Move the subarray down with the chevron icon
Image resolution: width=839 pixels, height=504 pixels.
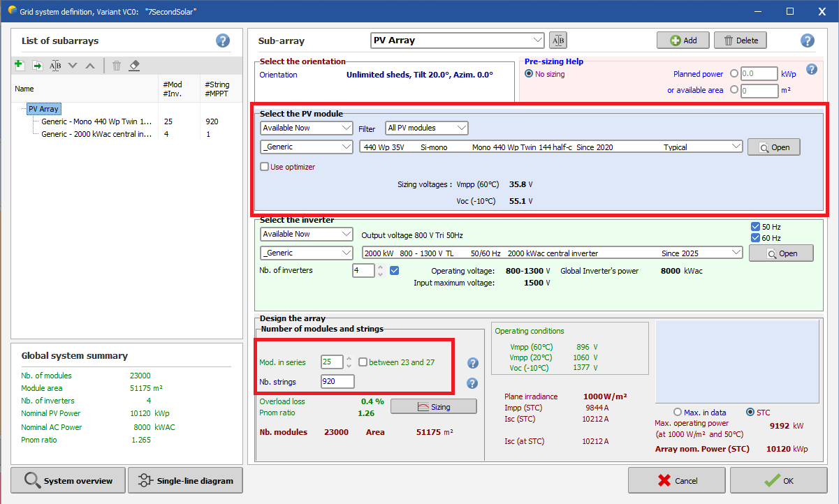pyautogui.click(x=73, y=65)
